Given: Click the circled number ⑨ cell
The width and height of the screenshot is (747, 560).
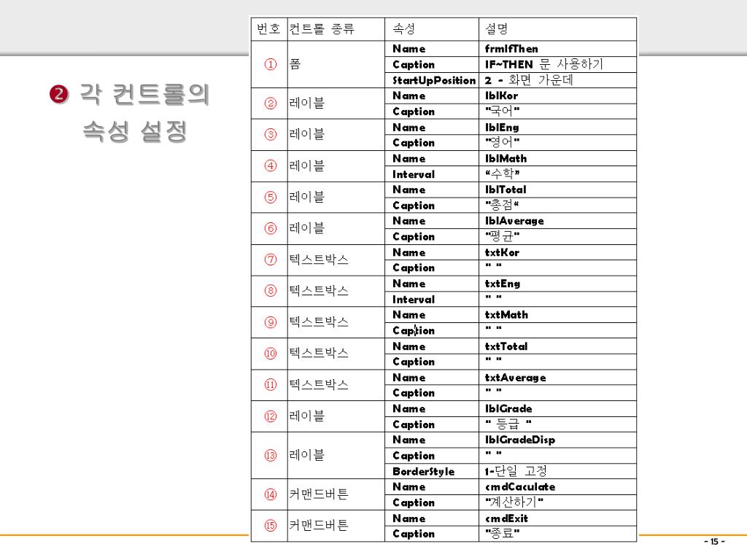Looking at the screenshot, I should pyautogui.click(x=270, y=322).
